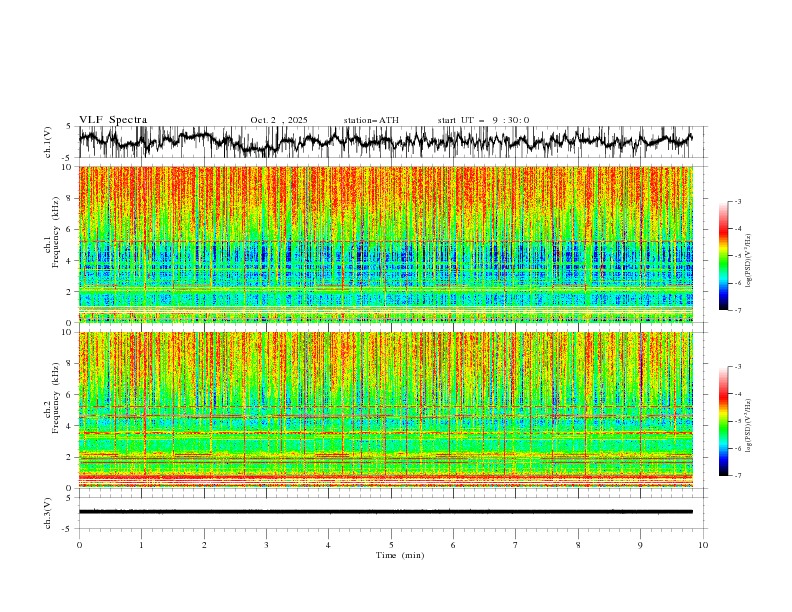The image size is (792, 612).
Task: Click the ch.1 "Frequency (kHz)" axis label
Action: [x=56, y=233]
